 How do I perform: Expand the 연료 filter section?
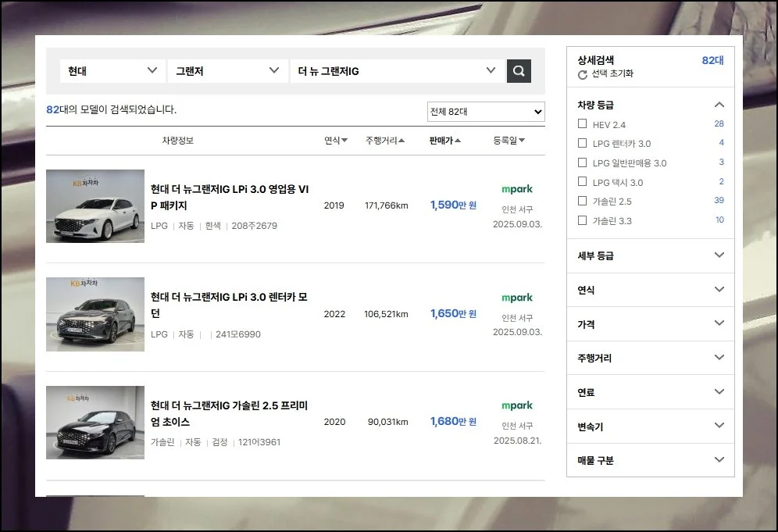[650, 391]
